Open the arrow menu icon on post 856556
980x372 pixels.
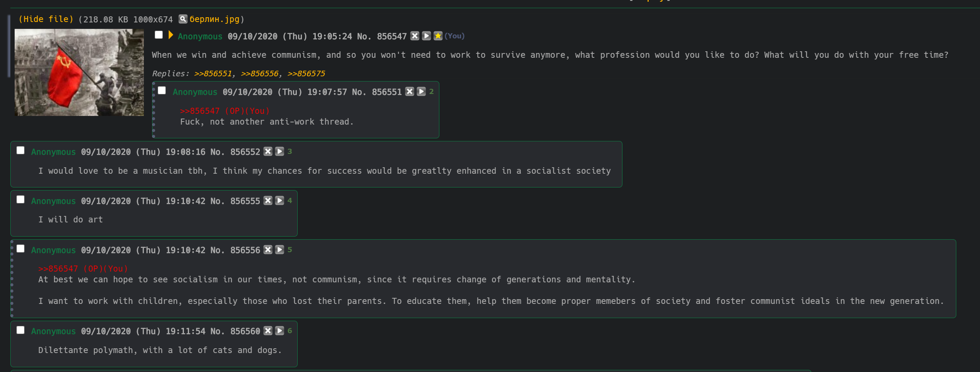[x=280, y=250]
